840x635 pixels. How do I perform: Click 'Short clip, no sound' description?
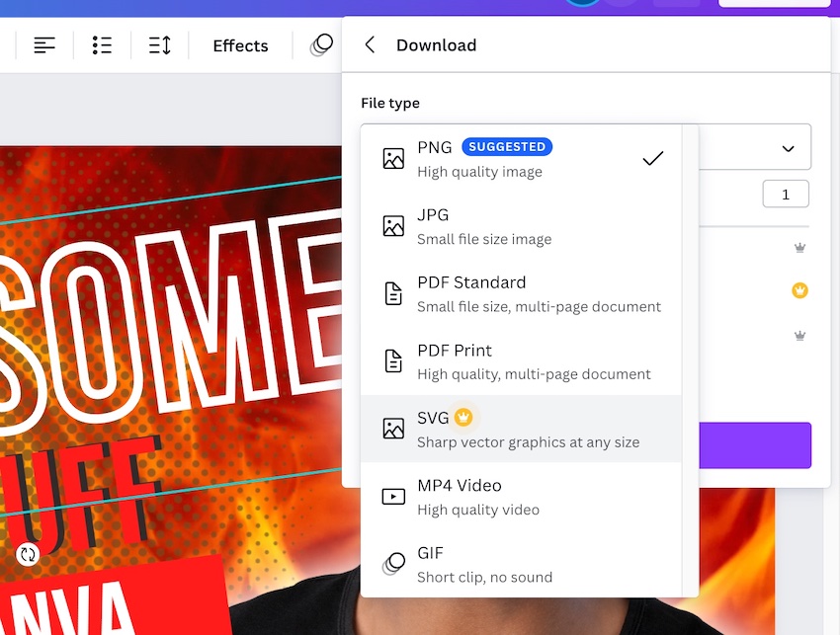pyautogui.click(x=484, y=577)
